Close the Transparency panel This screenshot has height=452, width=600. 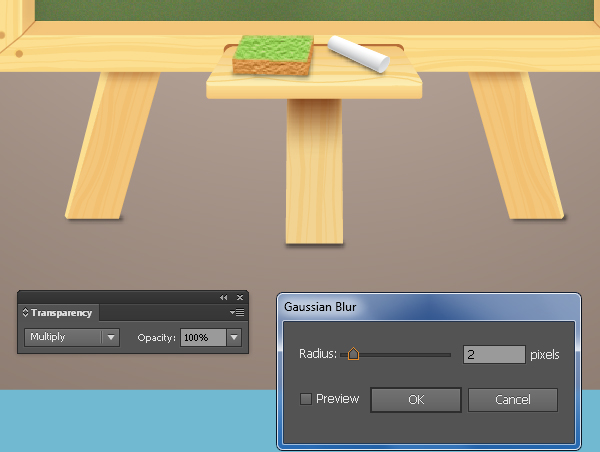pos(240,297)
